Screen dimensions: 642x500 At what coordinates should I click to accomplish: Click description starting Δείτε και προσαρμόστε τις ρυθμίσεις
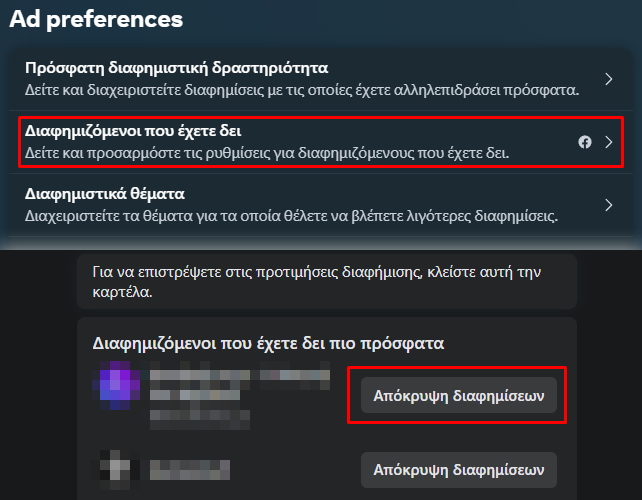point(267,153)
